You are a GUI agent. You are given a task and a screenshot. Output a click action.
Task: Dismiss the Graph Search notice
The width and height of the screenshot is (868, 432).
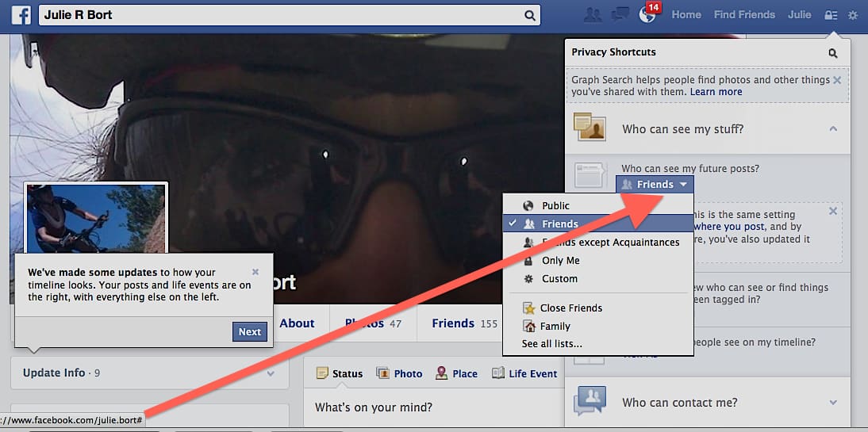(837, 80)
